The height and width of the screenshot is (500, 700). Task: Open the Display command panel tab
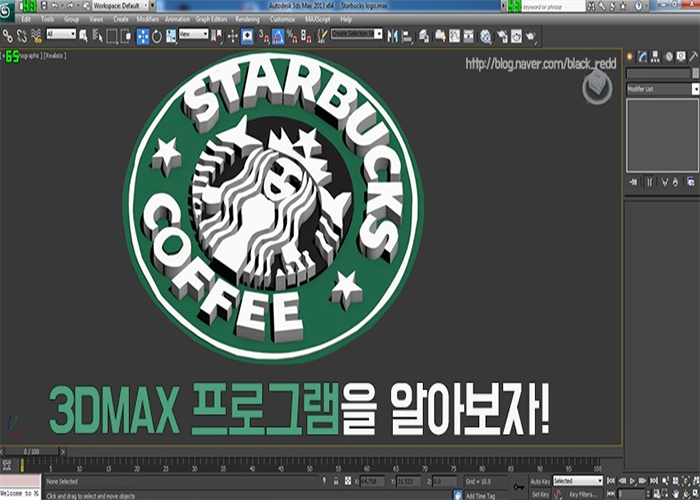pyautogui.click(x=681, y=56)
